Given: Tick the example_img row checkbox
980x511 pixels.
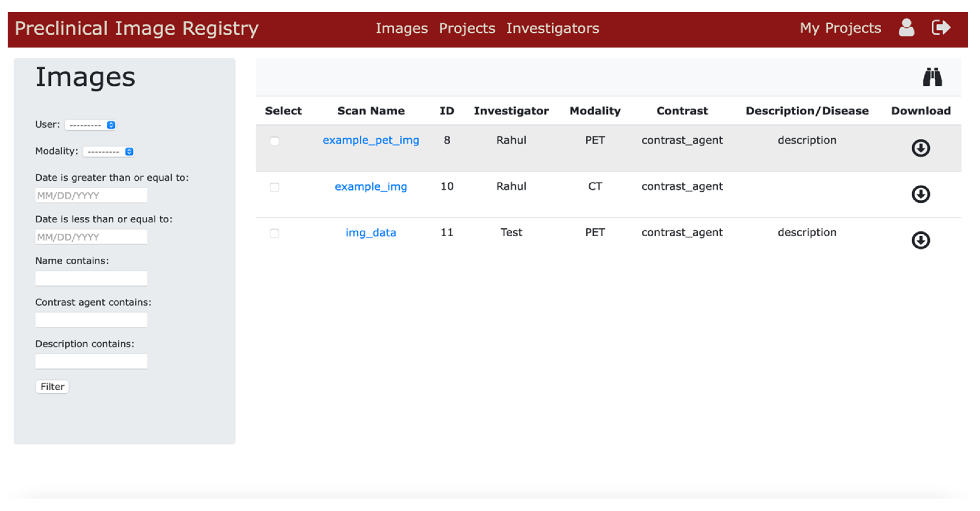Looking at the screenshot, I should click(274, 187).
